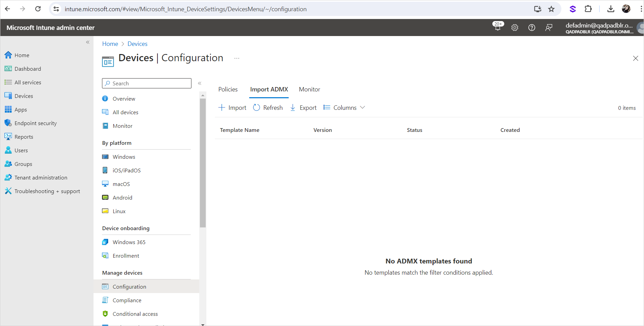Open the feedback person icon
Viewport: 644px width, 326px height.
549,28
